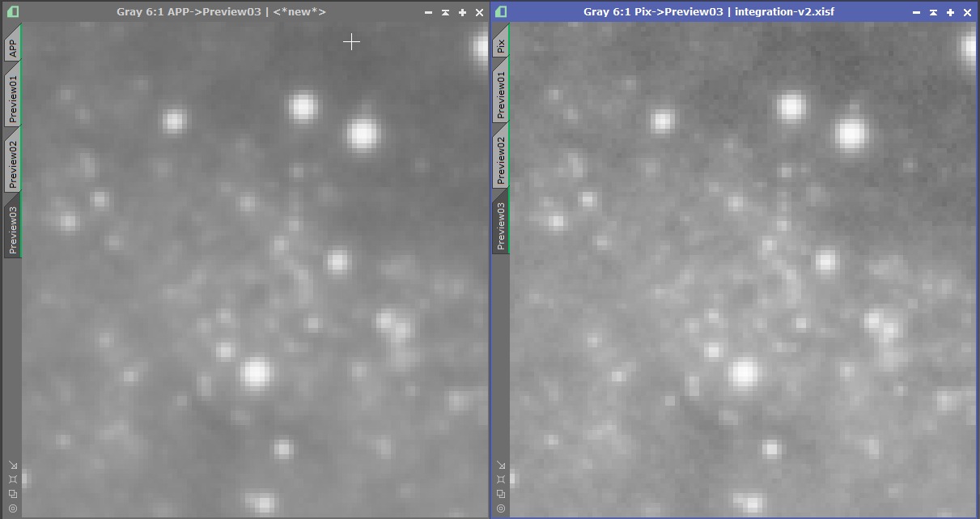Click the diagonal arrow icon at the bottom of the APP window
Image resolution: width=980 pixels, height=519 pixels.
(13, 465)
